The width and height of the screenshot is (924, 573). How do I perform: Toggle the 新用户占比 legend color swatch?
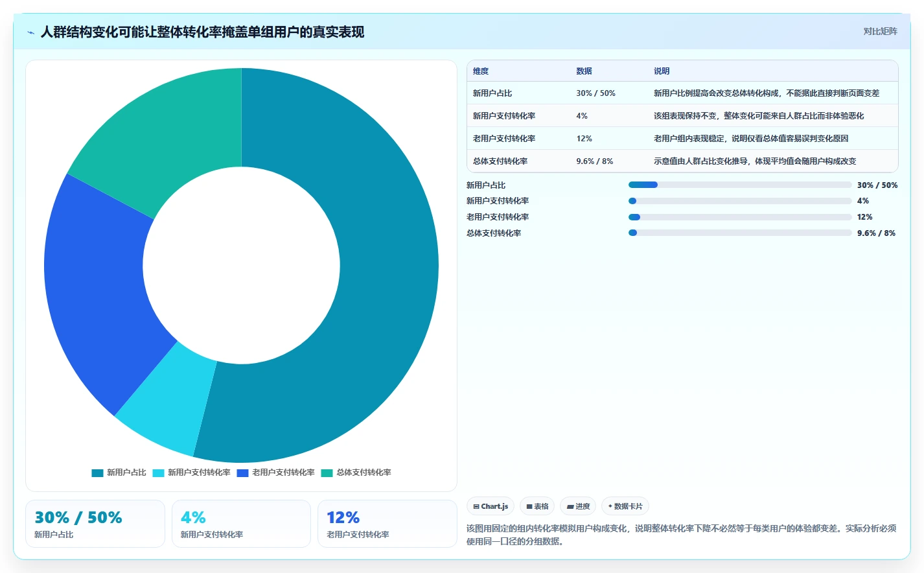pyautogui.click(x=97, y=473)
